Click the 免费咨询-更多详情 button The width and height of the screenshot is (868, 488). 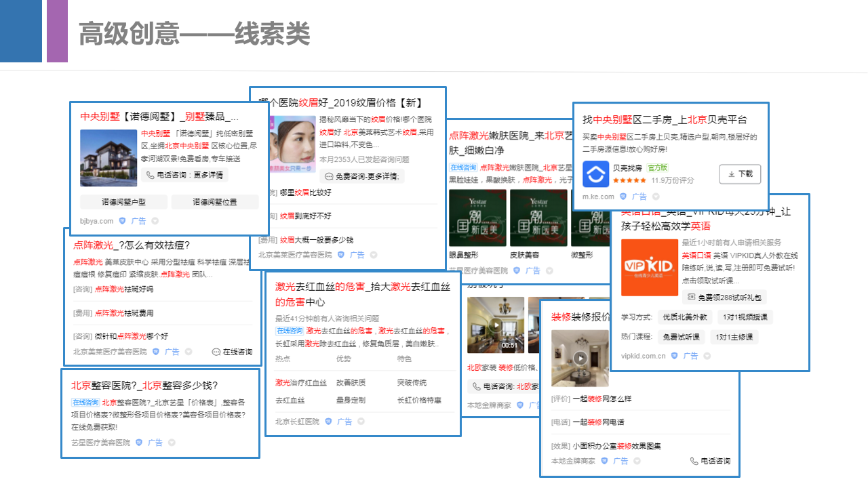[x=362, y=176]
